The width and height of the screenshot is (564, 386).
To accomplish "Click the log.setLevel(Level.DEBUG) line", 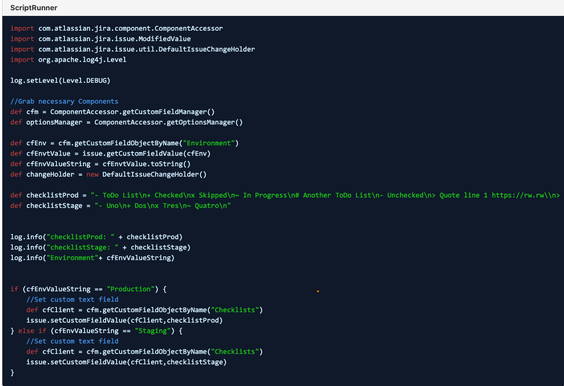I will pos(60,81).
